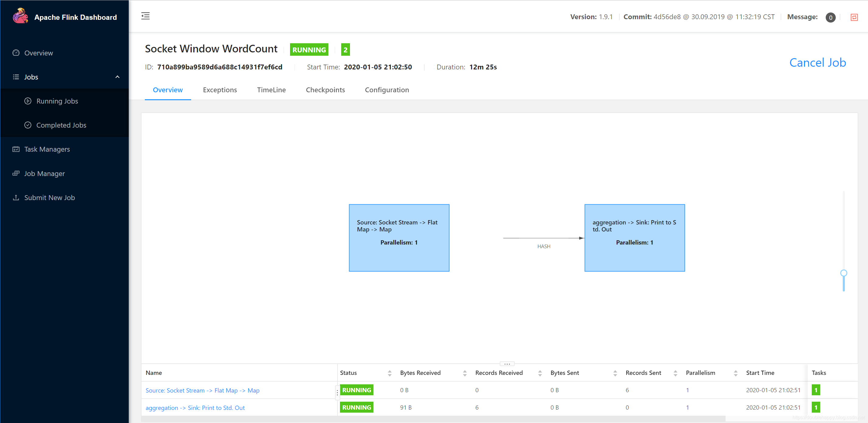Open Overview via the dashboard gauge icon

16,53
